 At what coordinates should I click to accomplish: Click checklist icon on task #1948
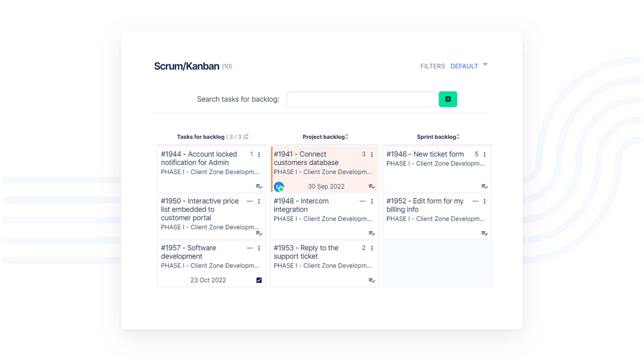pos(372,233)
